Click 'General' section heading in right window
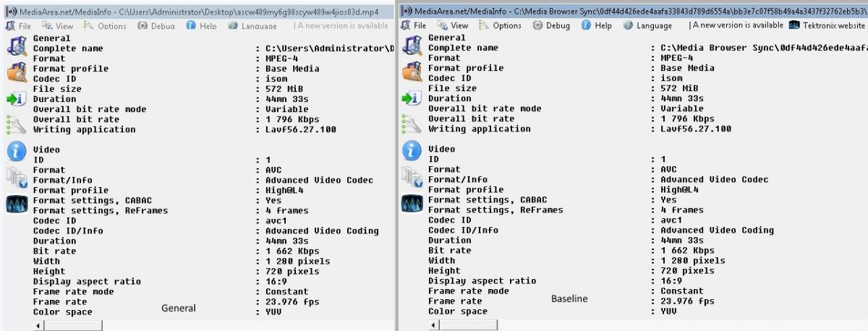The height and width of the screenshot is (331, 868). (447, 38)
